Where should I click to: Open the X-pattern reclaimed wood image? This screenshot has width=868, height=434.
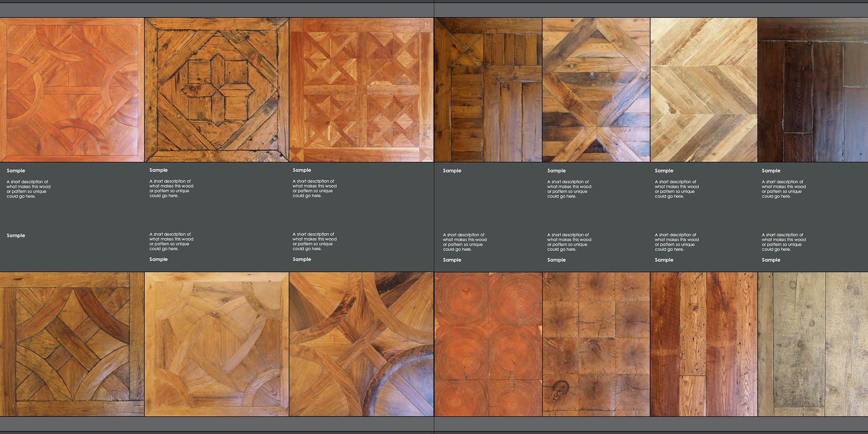point(596,90)
